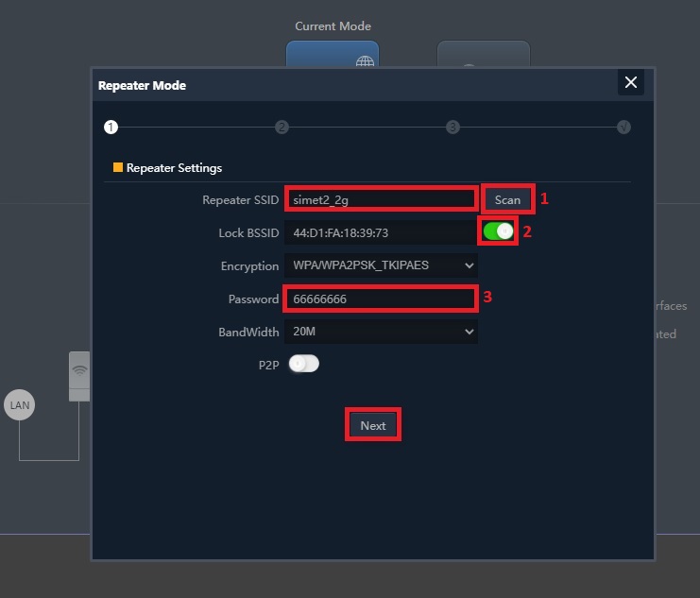Click the step 3 wizard indicator
Viewport: 700px width, 598px height.
pyautogui.click(x=453, y=127)
